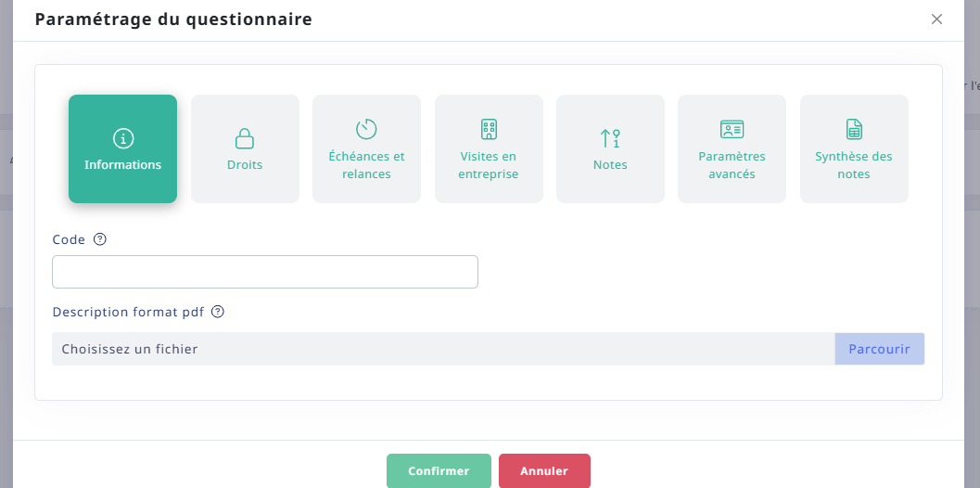Click the padlock icon for Droits
980x488 pixels.
pyautogui.click(x=245, y=138)
